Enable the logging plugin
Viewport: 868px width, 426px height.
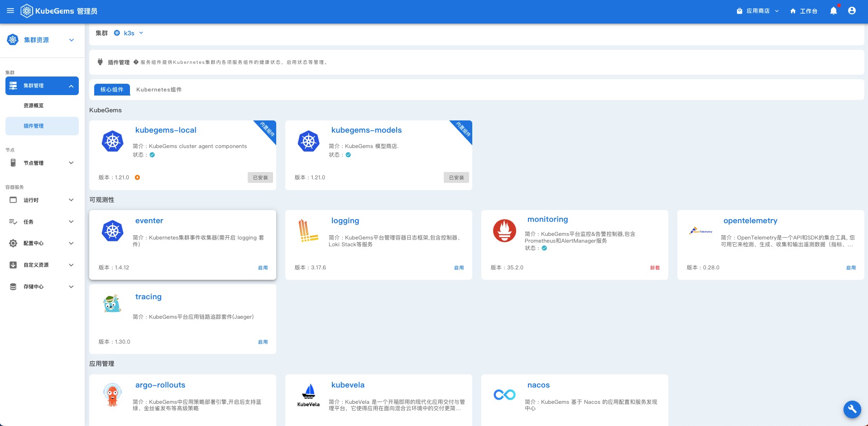(x=459, y=268)
